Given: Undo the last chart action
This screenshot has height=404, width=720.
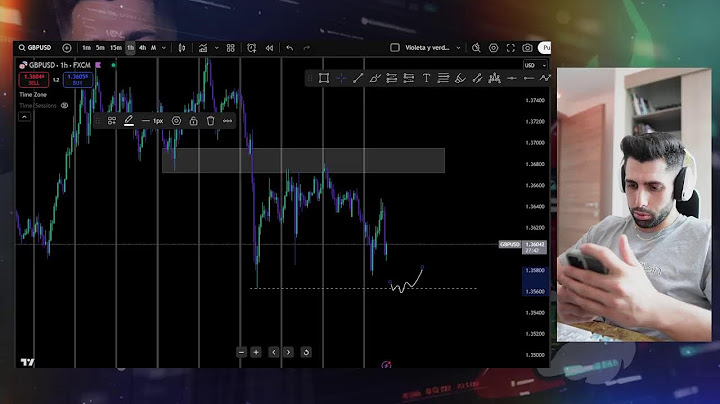Looking at the screenshot, I should click(289, 48).
